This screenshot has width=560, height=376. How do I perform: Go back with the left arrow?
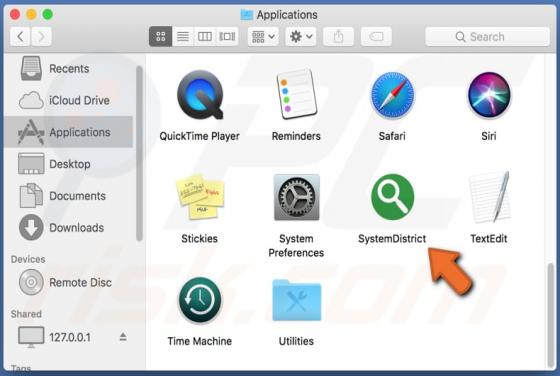[x=20, y=36]
